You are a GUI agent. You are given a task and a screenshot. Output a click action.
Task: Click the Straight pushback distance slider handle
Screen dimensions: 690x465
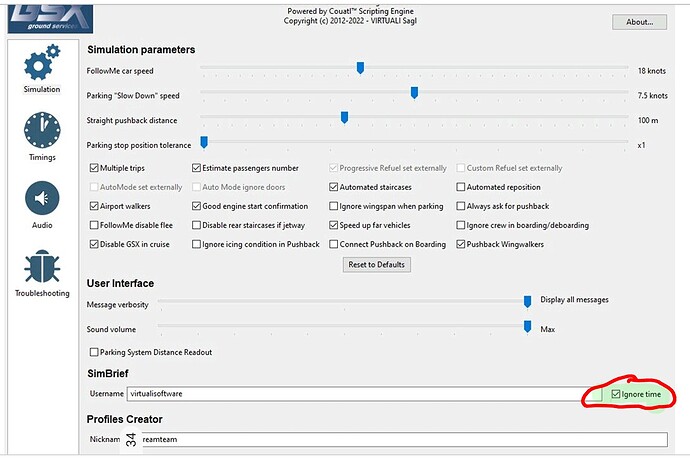pyautogui.click(x=344, y=118)
